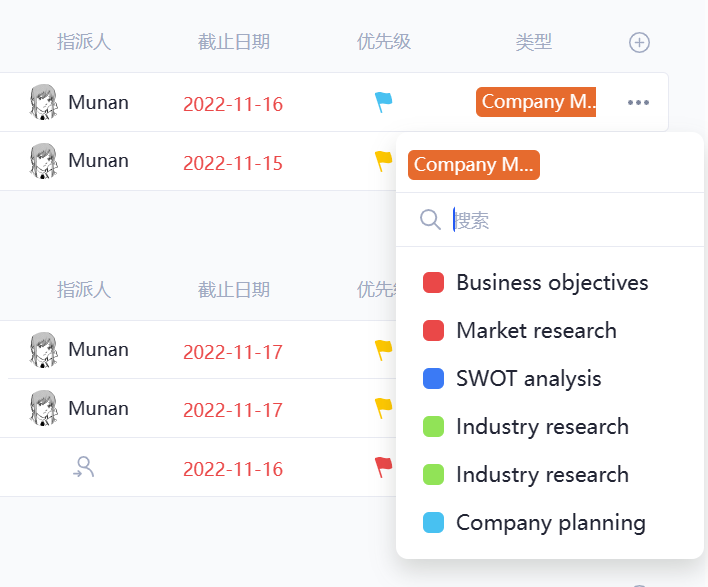Choose SWOT analysis from the list
The image size is (708, 587).
(x=528, y=379)
